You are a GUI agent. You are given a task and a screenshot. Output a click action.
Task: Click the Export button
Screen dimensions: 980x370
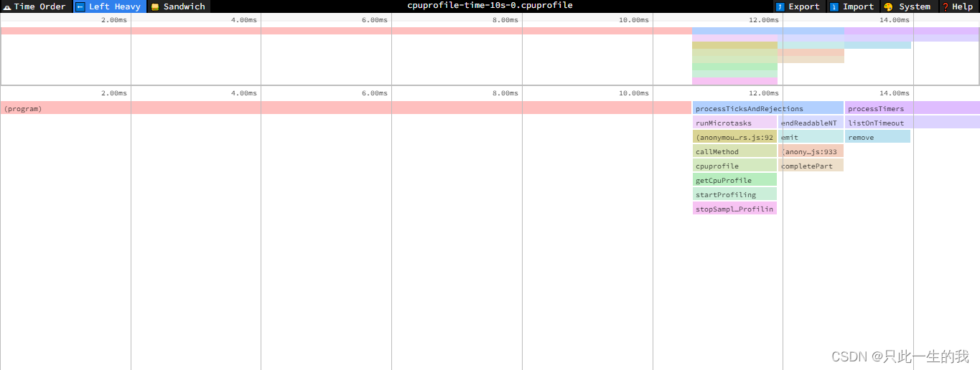pyautogui.click(x=798, y=6)
